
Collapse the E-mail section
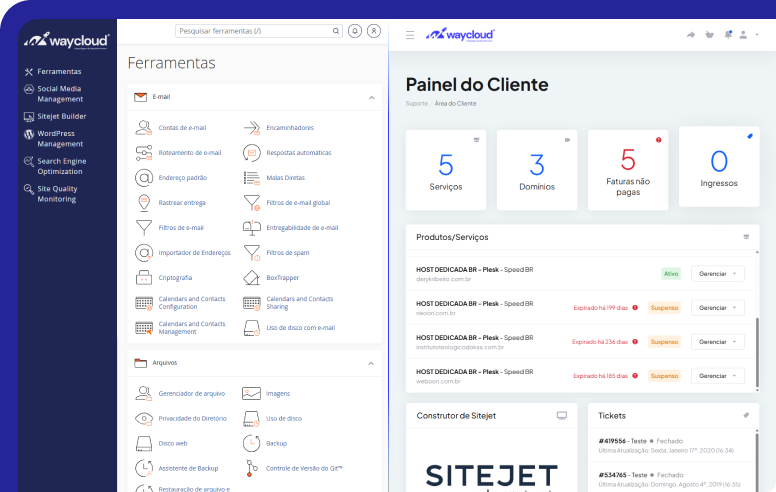pyautogui.click(x=372, y=98)
